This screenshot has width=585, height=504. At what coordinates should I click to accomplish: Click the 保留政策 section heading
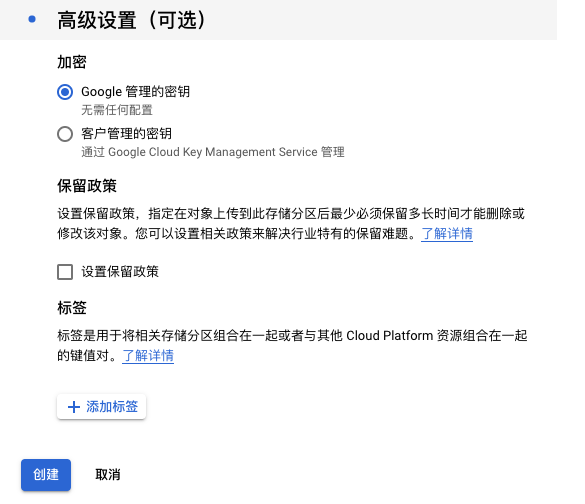[87, 186]
